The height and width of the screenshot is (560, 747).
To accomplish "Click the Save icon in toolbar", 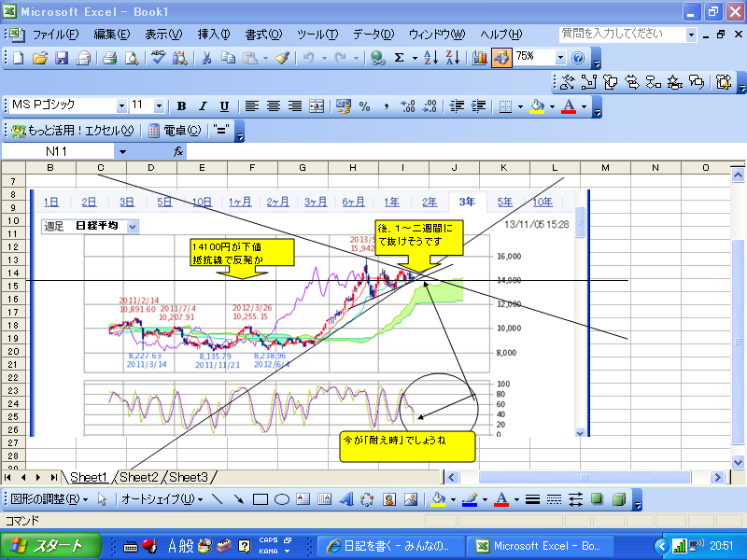I will pos(62,58).
